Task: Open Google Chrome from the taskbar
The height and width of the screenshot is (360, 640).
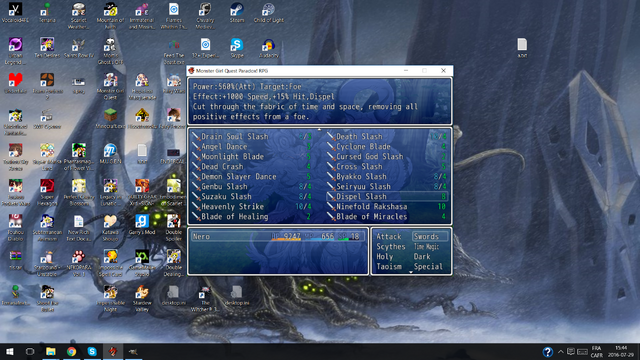Action: [71, 351]
